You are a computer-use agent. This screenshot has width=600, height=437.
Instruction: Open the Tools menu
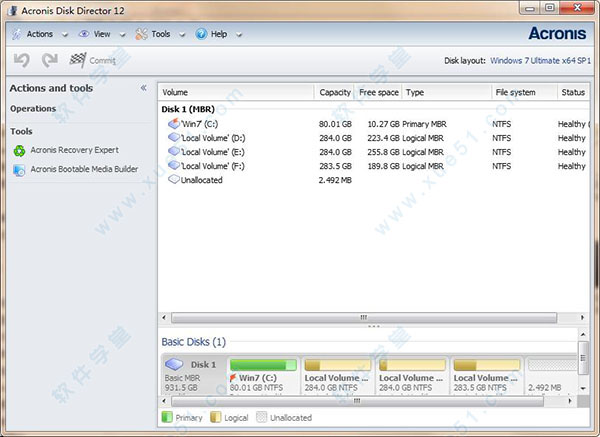tap(161, 34)
